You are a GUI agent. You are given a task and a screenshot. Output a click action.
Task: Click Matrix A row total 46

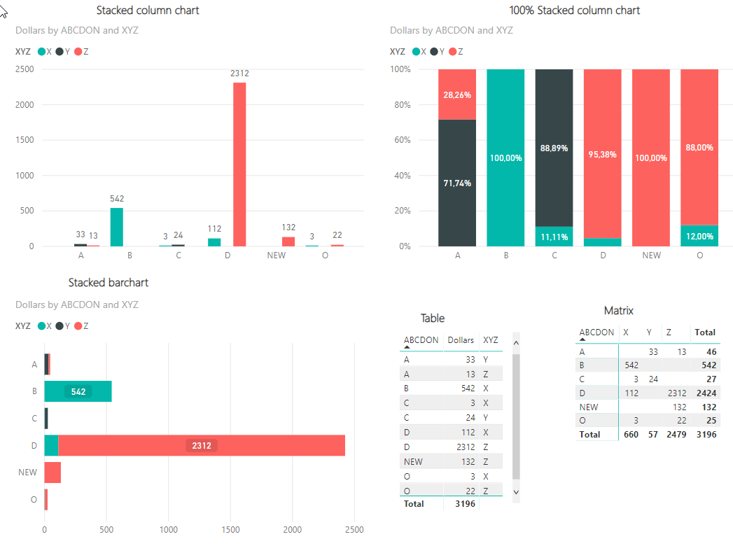(x=711, y=351)
